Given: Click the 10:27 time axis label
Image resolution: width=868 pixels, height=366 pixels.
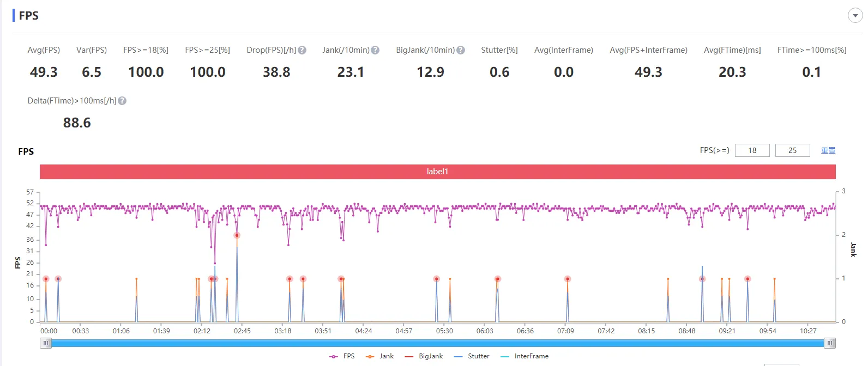Looking at the screenshot, I should [x=808, y=331].
